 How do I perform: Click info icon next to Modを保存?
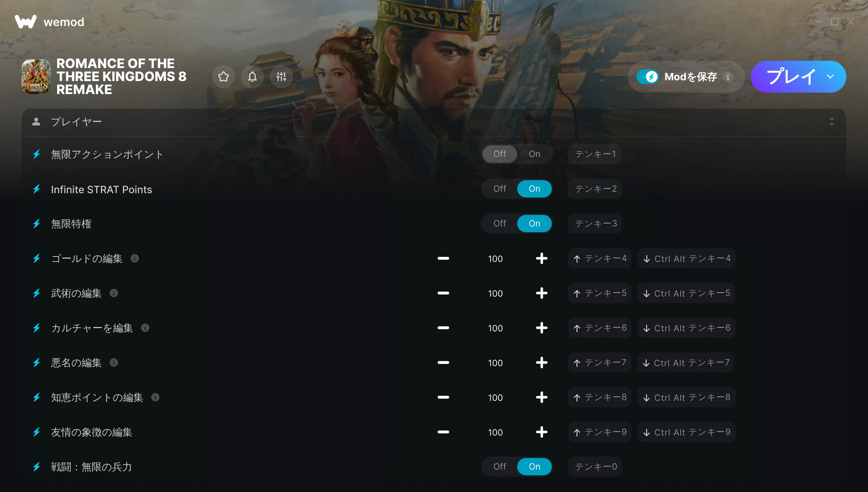coord(728,77)
